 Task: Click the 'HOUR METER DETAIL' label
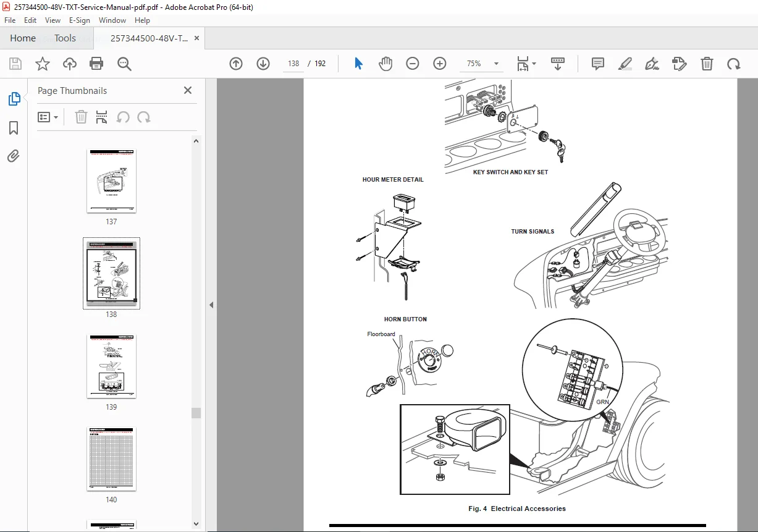click(x=393, y=180)
